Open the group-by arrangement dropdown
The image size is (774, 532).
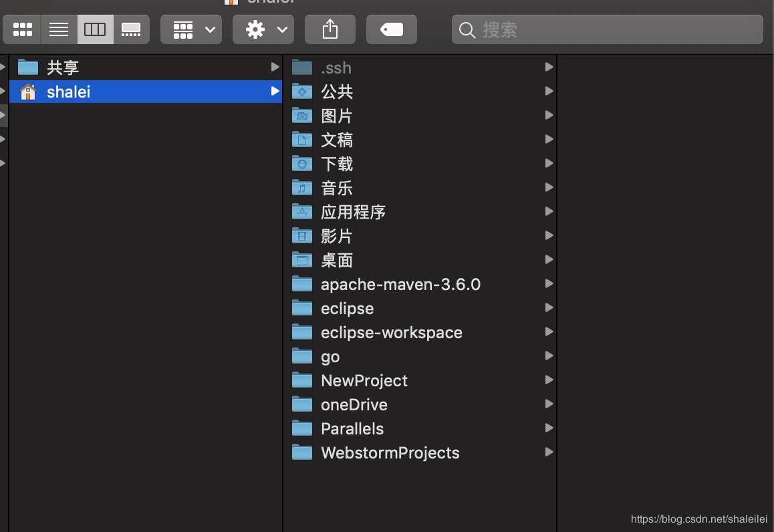(191, 29)
